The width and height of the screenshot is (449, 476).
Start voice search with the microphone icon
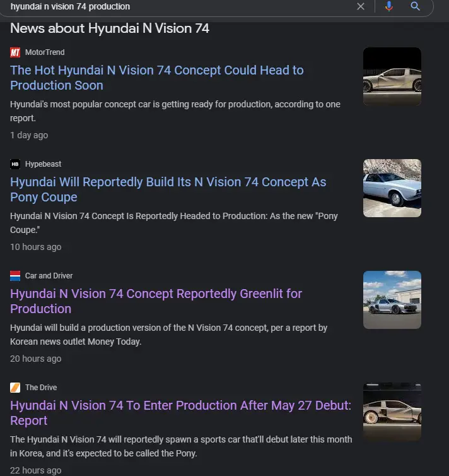(x=388, y=6)
